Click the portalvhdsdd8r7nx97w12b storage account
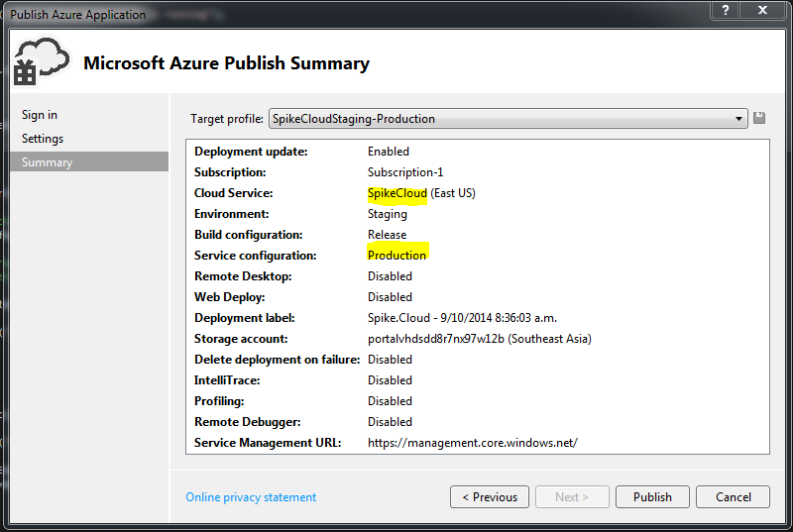Image resolution: width=793 pixels, height=532 pixels. [x=480, y=339]
